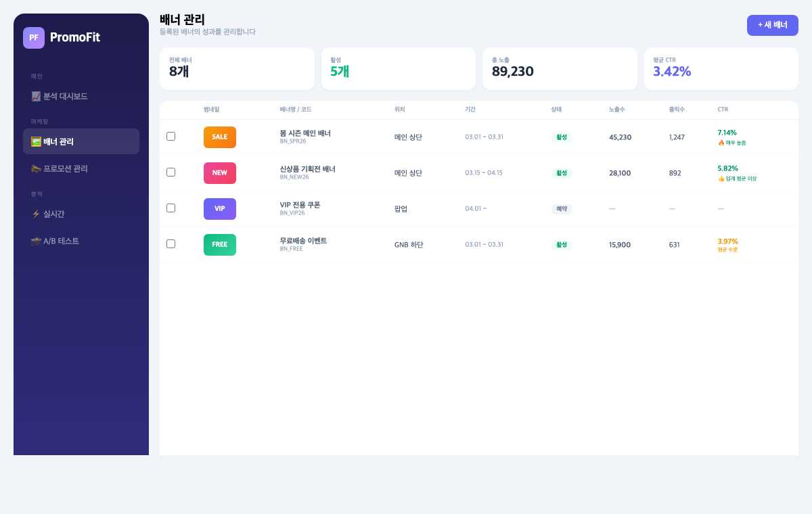Check the VIP 전용 쿠폰 row checkbox
The width and height of the screenshot is (812, 514).
pos(171,208)
